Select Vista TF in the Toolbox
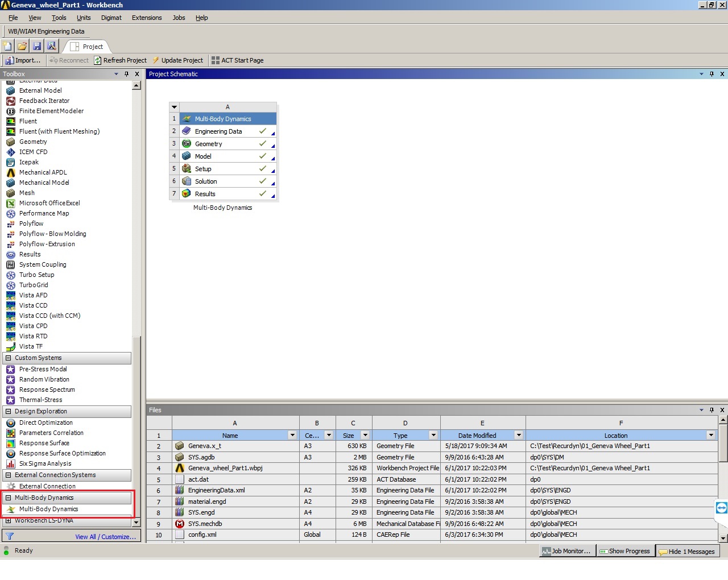 click(x=31, y=346)
